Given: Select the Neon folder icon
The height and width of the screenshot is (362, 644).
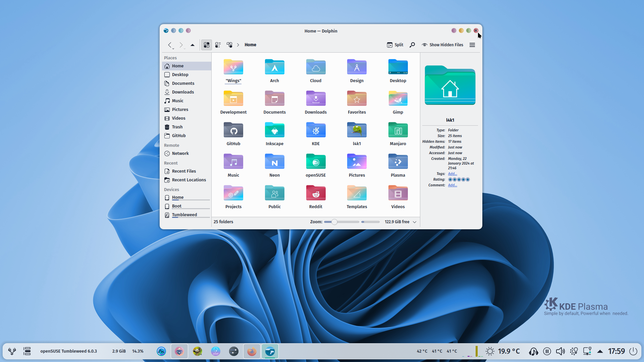Looking at the screenshot, I should point(275,162).
